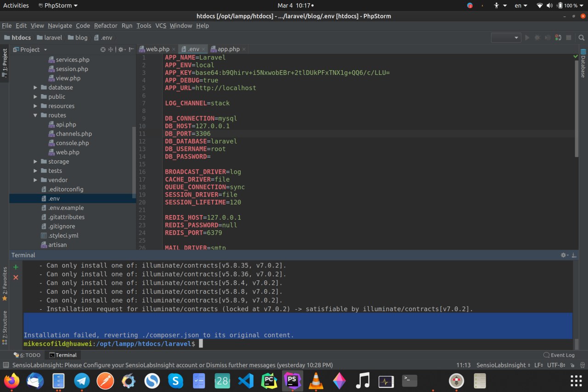
Task: Toggle the Project side tab
Action: pos(5,62)
